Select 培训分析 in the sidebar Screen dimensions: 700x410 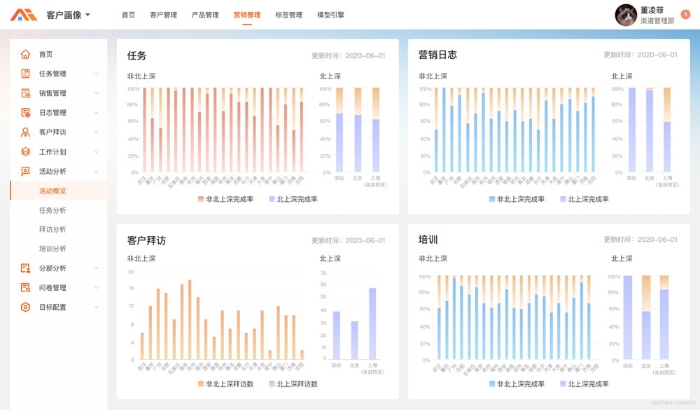pos(53,249)
